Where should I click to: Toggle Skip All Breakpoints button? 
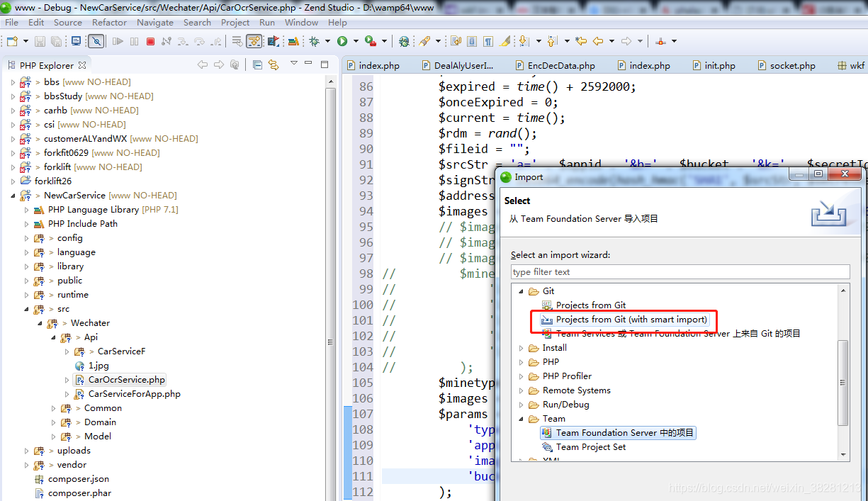[x=96, y=41]
